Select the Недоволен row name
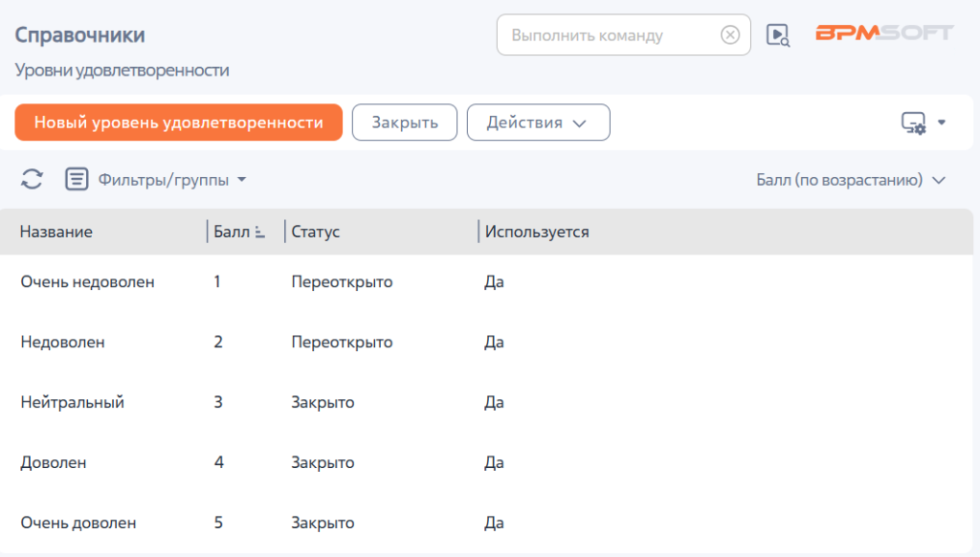Viewport: 980px width, 557px height. pos(62,342)
